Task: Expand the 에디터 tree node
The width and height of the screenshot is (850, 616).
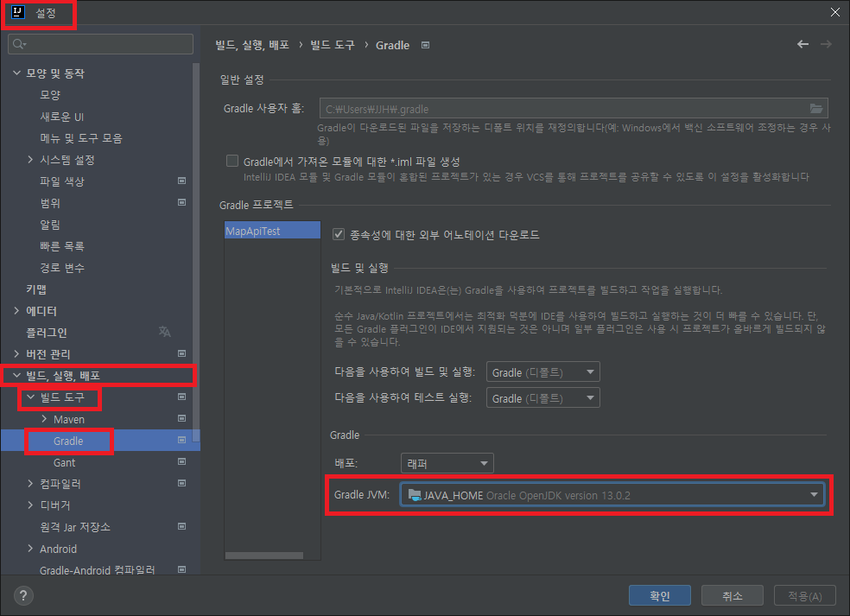Action: [x=16, y=310]
